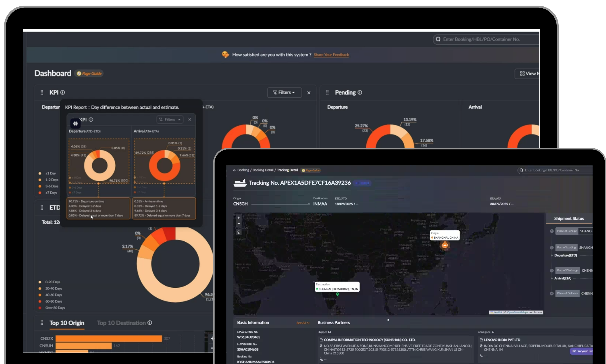This screenshot has height=364, width=606.
Task: Click the Page Guide icon next to Dashboard
Action: (79, 73)
